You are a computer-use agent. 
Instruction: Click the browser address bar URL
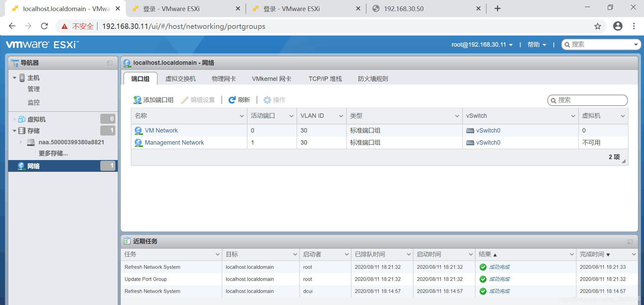coord(183,26)
